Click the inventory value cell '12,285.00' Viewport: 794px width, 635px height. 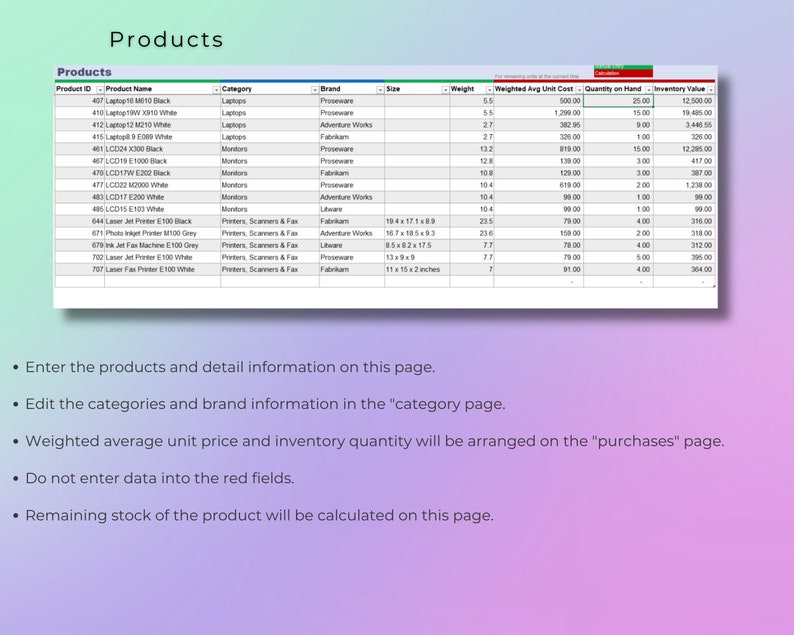point(684,149)
